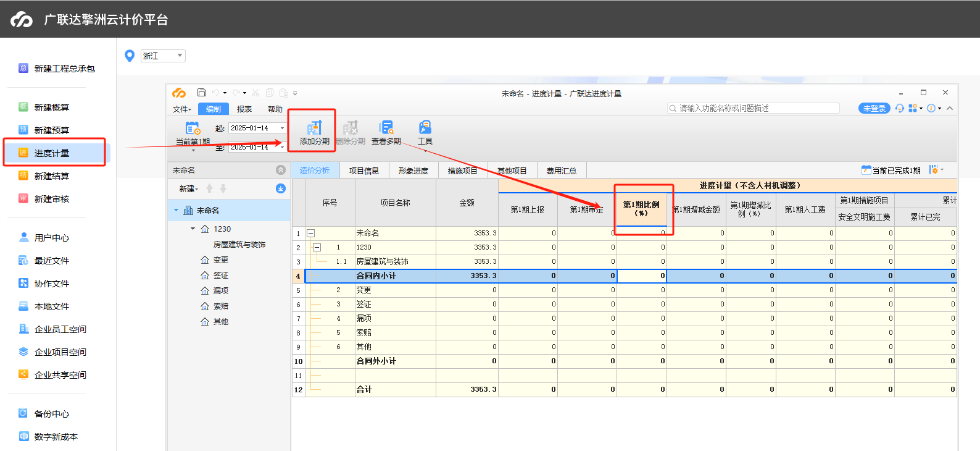Switch to the 项目信息 tab
This screenshot has height=451, width=980.
point(364,171)
